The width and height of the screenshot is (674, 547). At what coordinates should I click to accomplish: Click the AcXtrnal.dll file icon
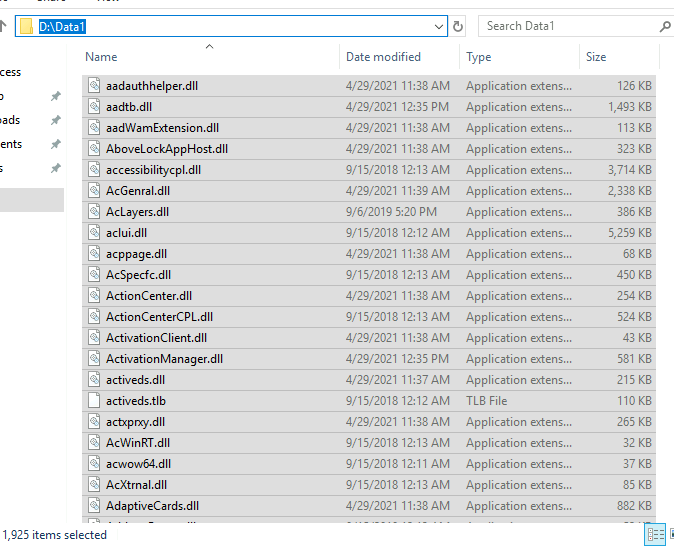[94, 485]
